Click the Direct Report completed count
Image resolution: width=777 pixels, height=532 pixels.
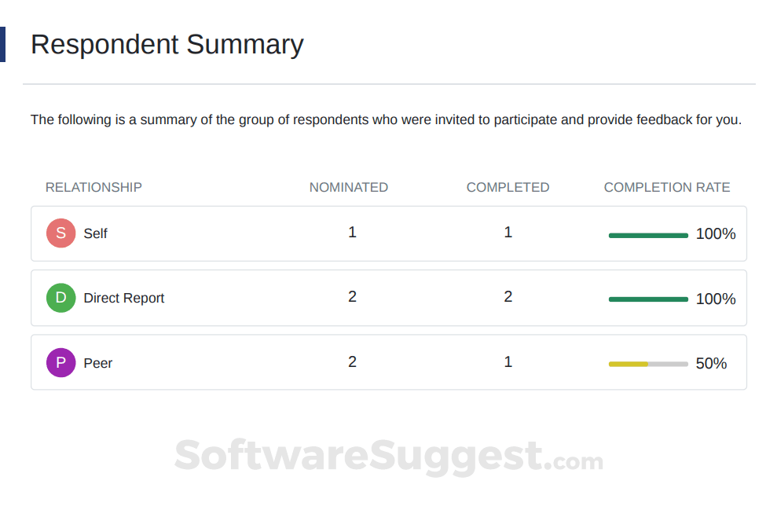[x=508, y=297]
